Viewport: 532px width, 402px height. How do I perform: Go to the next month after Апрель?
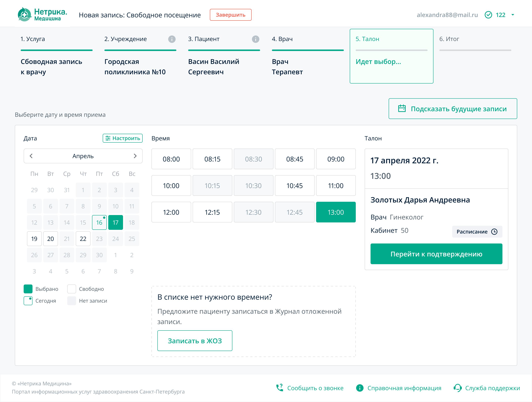pos(135,156)
